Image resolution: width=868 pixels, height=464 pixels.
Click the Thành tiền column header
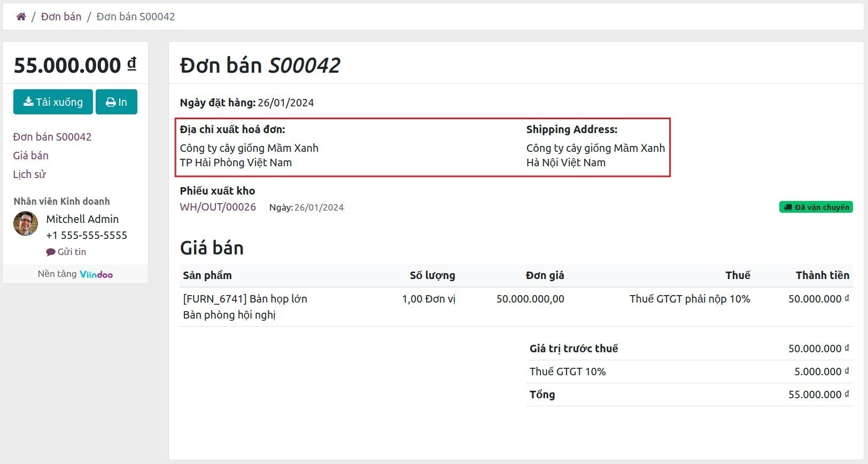[x=823, y=275]
